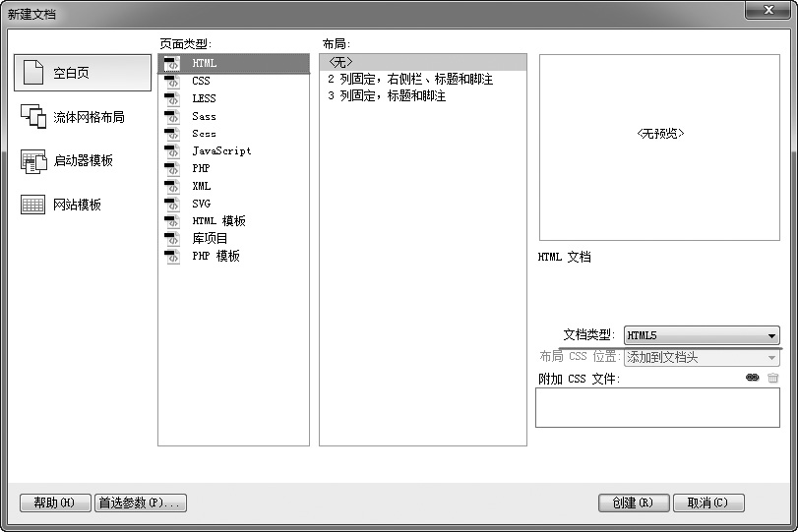Click the 帮助(H) button
The height and width of the screenshot is (532, 798).
(x=55, y=503)
